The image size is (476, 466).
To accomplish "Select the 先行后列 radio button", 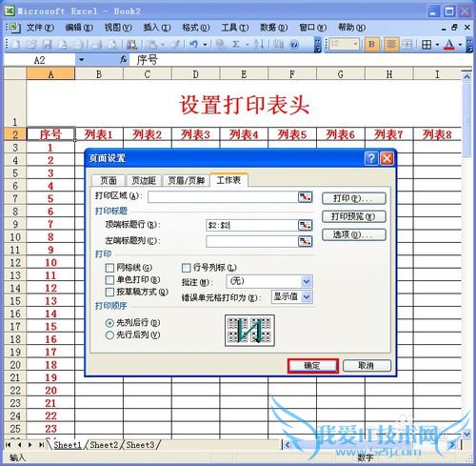I will click(109, 335).
